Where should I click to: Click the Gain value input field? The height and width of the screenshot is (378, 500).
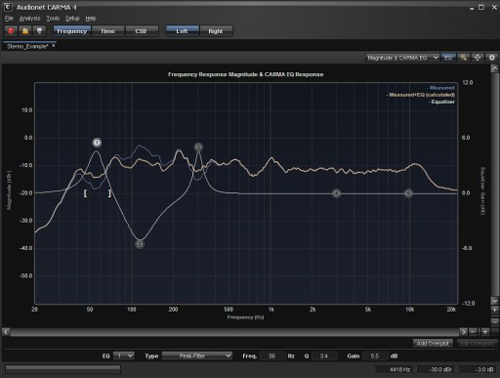[375, 356]
